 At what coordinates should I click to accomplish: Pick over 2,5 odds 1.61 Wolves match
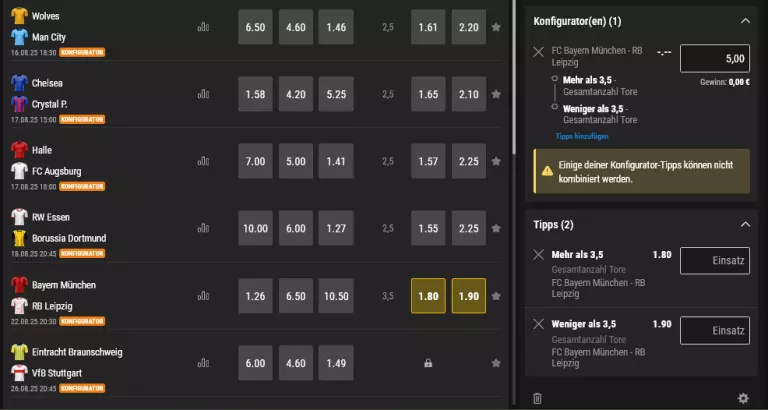(428, 27)
